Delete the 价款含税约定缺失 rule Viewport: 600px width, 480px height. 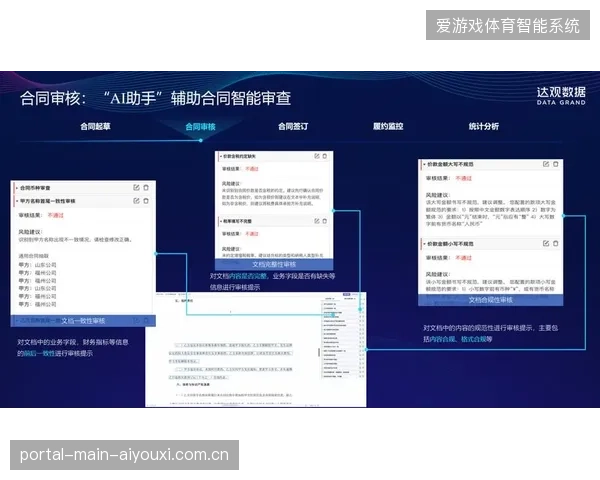324,156
